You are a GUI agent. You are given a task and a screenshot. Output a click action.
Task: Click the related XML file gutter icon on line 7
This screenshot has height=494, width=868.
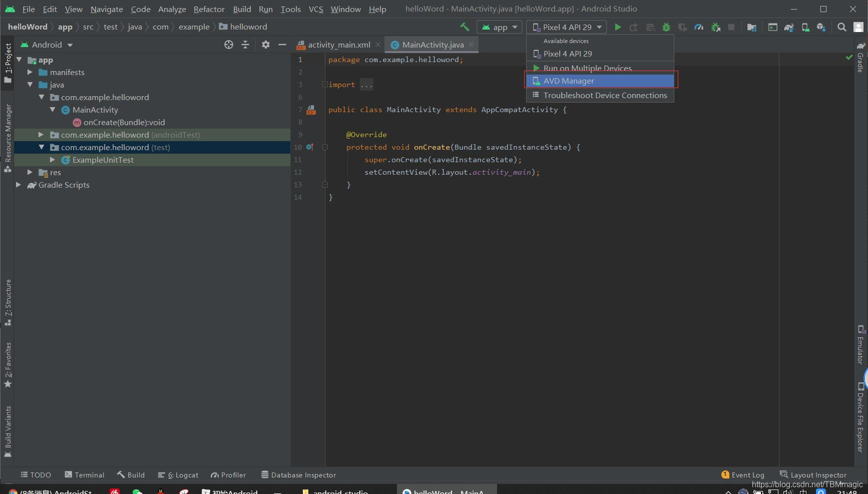tap(311, 110)
